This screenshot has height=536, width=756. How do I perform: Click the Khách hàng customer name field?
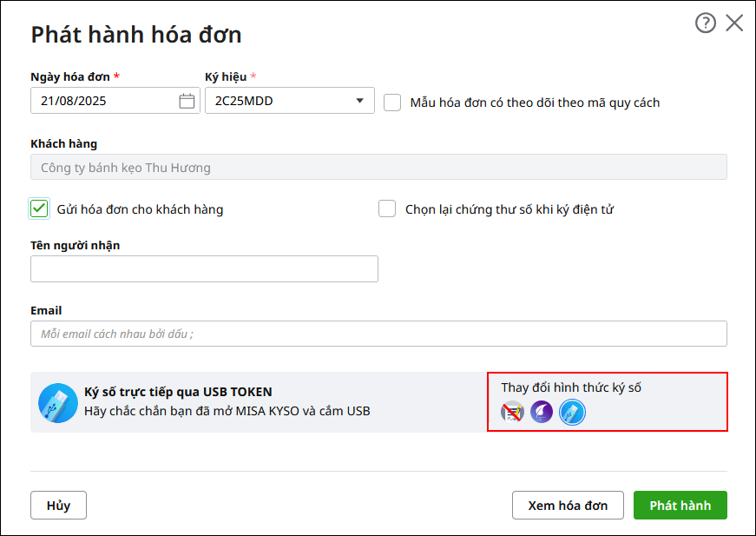[x=378, y=167]
